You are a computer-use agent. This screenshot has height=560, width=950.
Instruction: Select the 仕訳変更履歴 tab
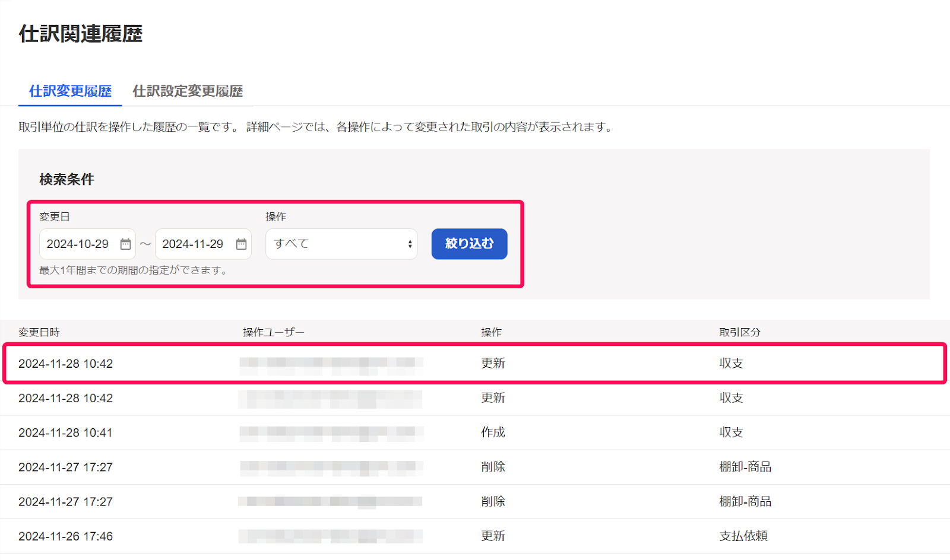point(70,91)
